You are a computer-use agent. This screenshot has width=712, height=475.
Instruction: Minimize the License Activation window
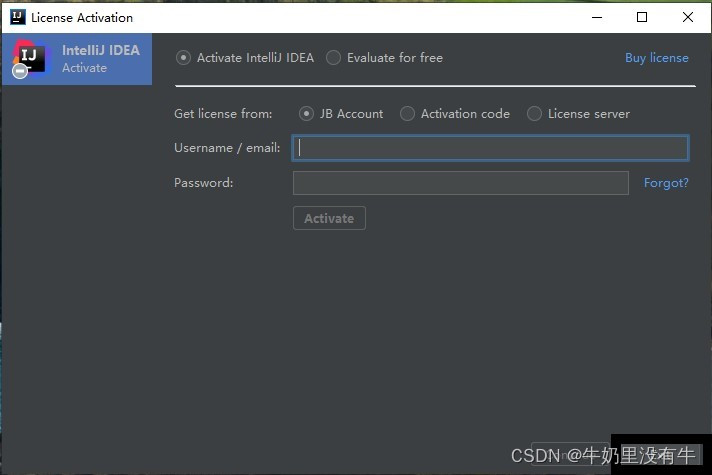[597, 17]
